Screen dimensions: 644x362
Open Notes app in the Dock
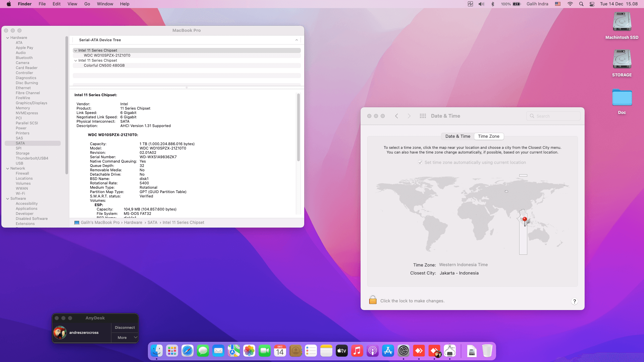pyautogui.click(x=326, y=351)
